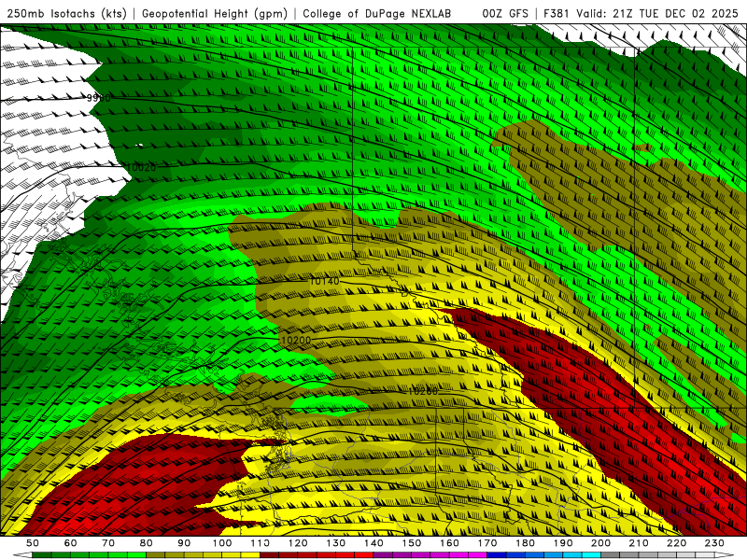
Task: Click the cyan swatch before the 200 mark
Action: coord(592,554)
